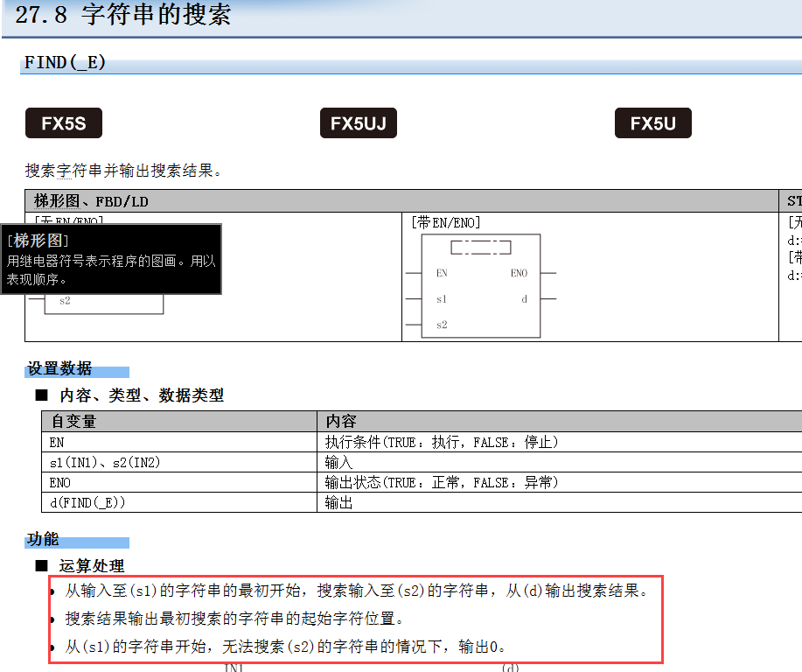Click the s1 pin in the EN/ENO block
802x672 pixels.
coord(442,299)
